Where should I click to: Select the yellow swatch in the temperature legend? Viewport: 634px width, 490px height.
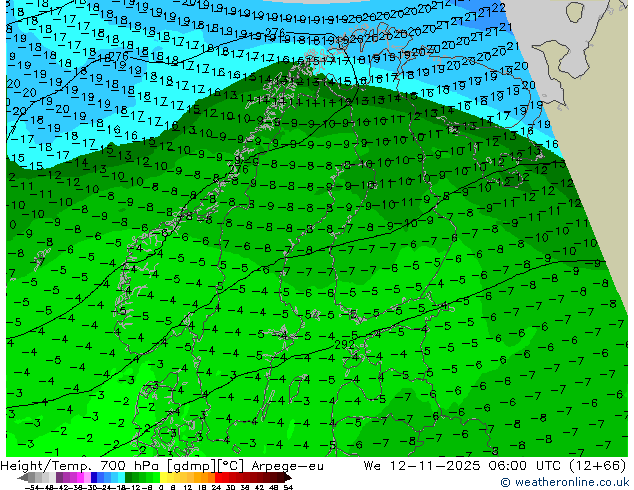click(x=163, y=478)
